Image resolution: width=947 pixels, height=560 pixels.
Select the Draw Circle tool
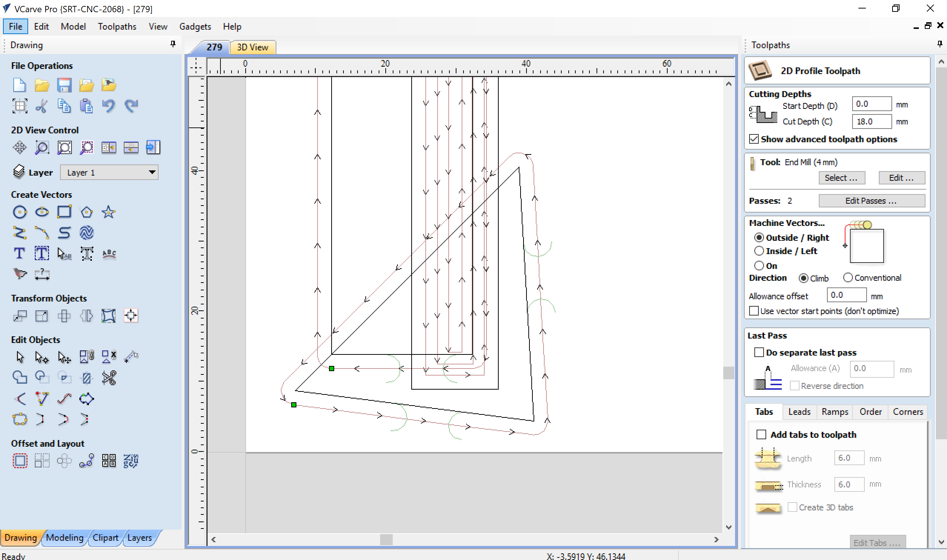[x=20, y=212]
